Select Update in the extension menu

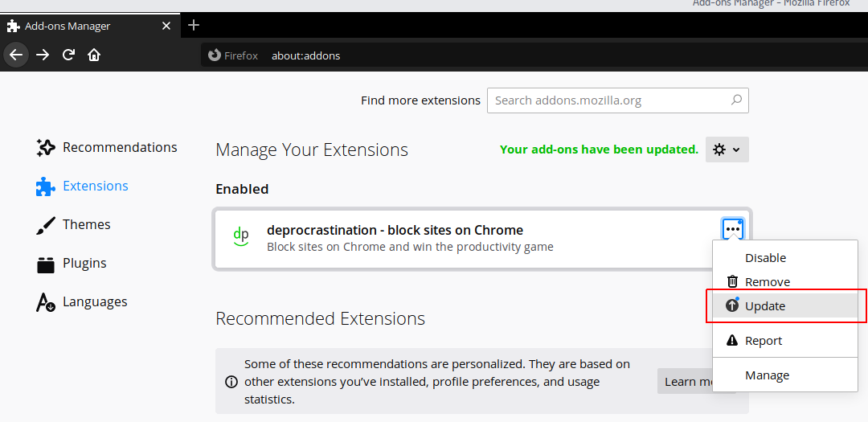point(764,306)
